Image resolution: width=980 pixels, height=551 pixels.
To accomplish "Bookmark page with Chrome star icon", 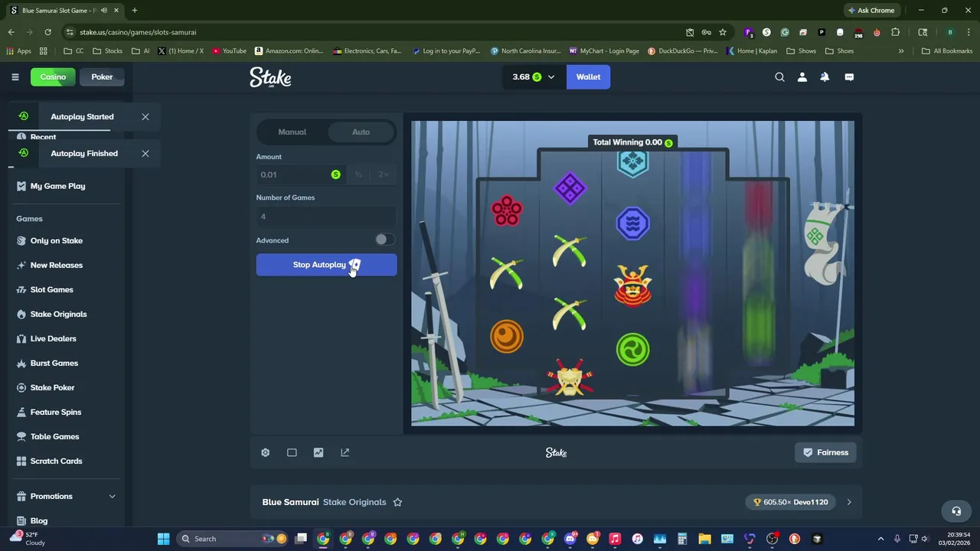I will coord(722,32).
